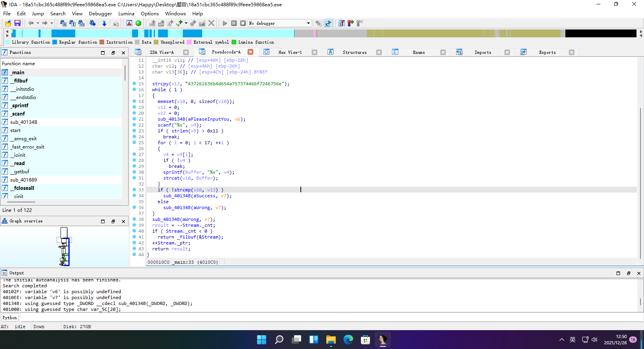This screenshot has width=644, height=349.
Task: Select start in the Functions list
Action: [x=61, y=130]
